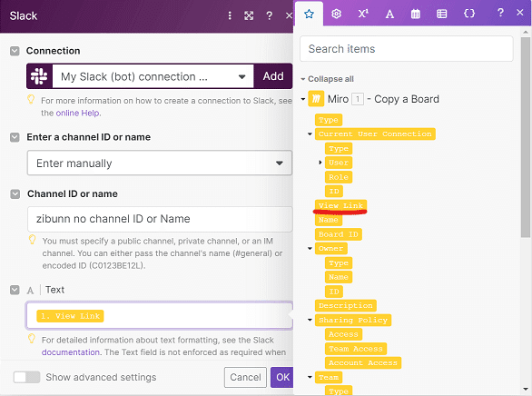Click the Channel ID or name input
This screenshot has height=396, width=532.
coord(160,219)
